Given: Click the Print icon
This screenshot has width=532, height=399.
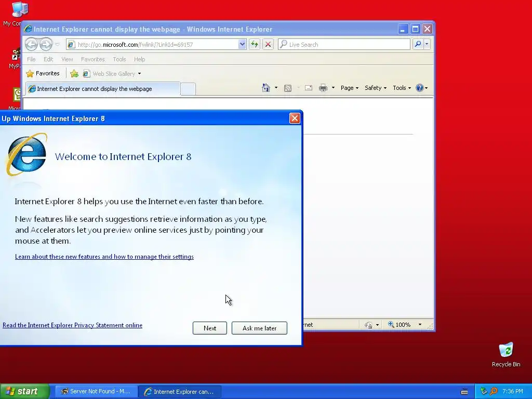Looking at the screenshot, I should click(x=323, y=88).
